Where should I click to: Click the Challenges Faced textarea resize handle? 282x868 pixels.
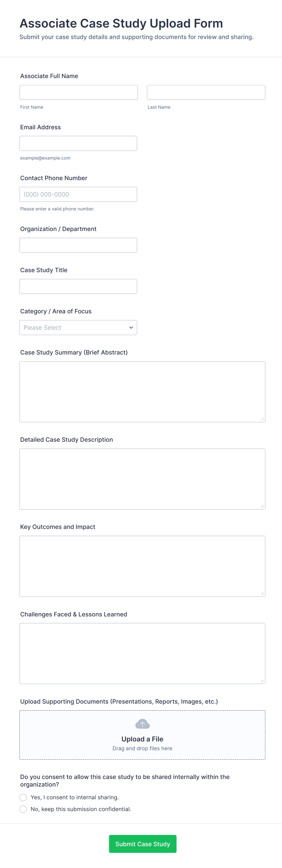[262, 681]
